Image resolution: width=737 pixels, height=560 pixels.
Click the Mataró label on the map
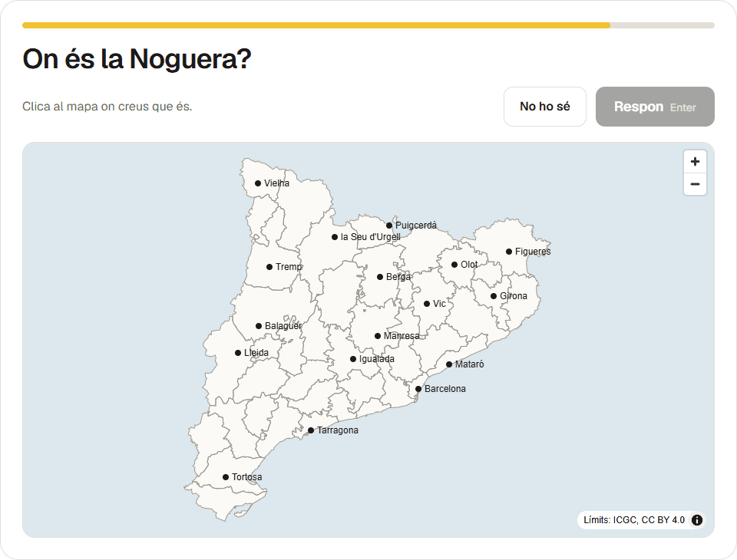pyautogui.click(x=470, y=364)
